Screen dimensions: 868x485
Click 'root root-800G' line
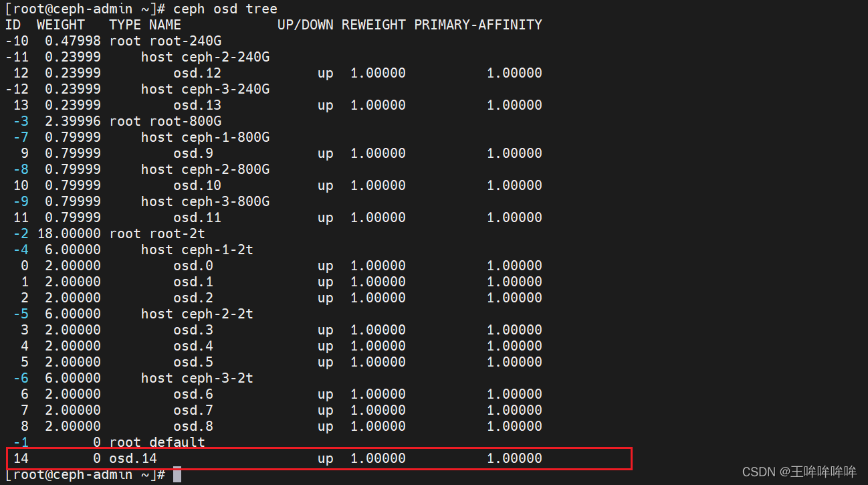pos(165,121)
